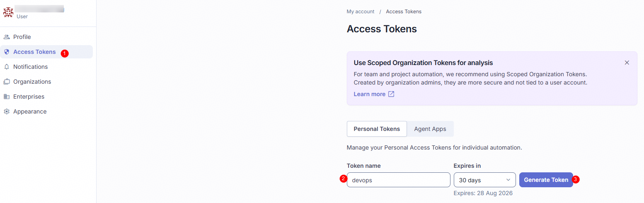Select the Personal Tokens tab

click(377, 129)
